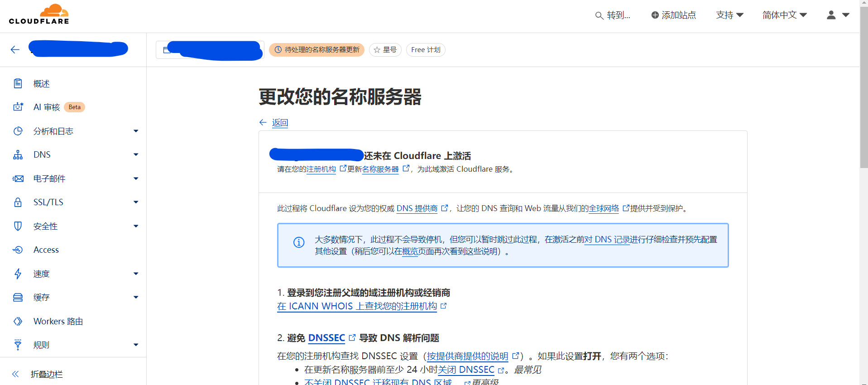Image resolution: width=868 pixels, height=385 pixels.
Task: Open the 简体中文 language dropdown
Action: (784, 15)
